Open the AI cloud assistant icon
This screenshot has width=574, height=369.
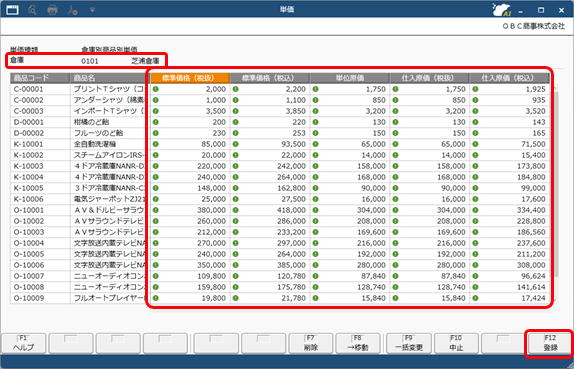tap(502, 10)
